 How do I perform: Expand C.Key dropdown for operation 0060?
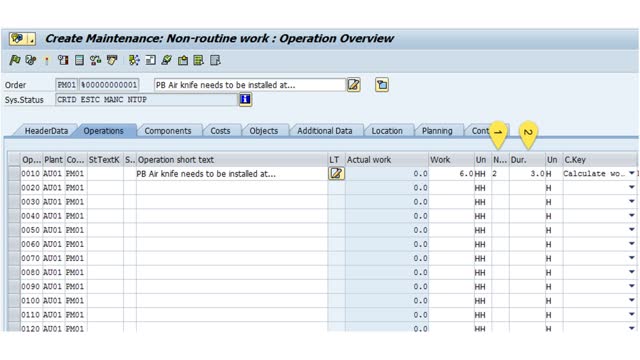631,244
